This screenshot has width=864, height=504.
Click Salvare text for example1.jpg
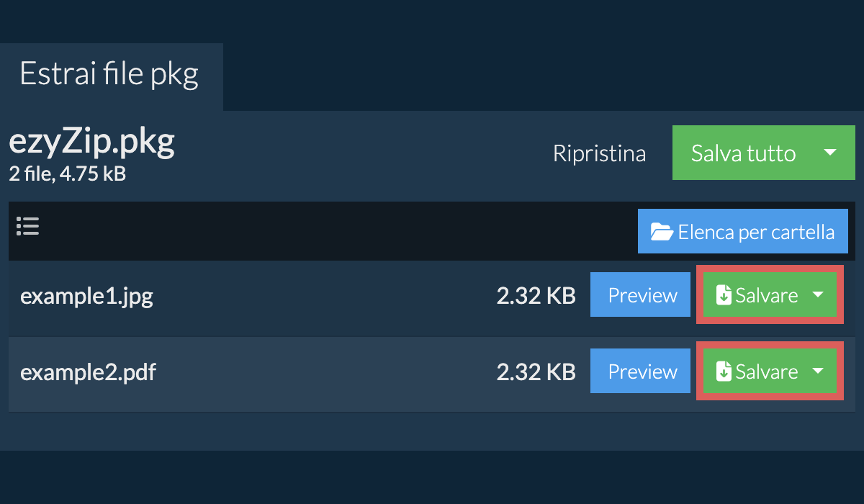point(766,295)
